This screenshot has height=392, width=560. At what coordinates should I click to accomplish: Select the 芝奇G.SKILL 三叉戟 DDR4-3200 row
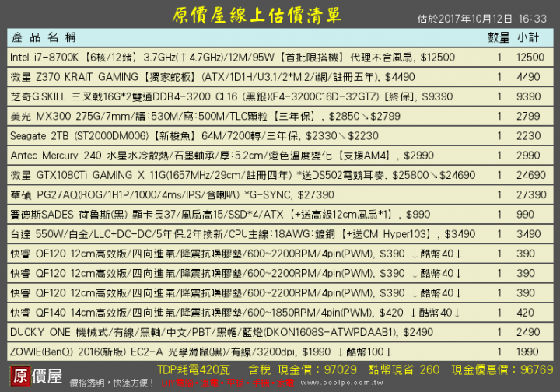tap(280, 96)
